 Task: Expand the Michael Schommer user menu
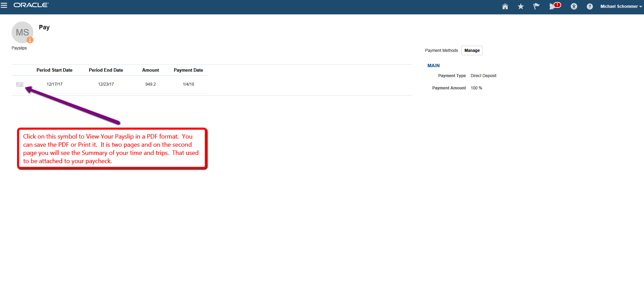point(621,6)
